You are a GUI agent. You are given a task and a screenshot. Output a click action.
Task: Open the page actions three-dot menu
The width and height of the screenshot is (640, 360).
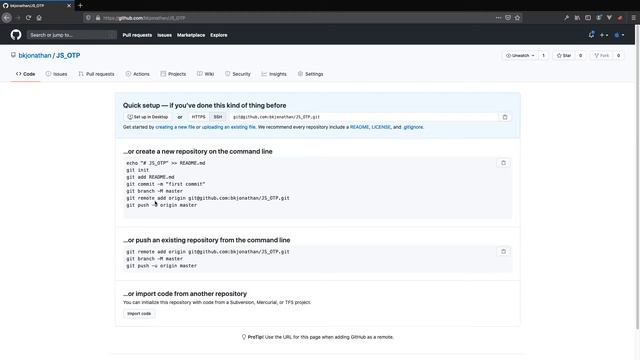click(498, 18)
